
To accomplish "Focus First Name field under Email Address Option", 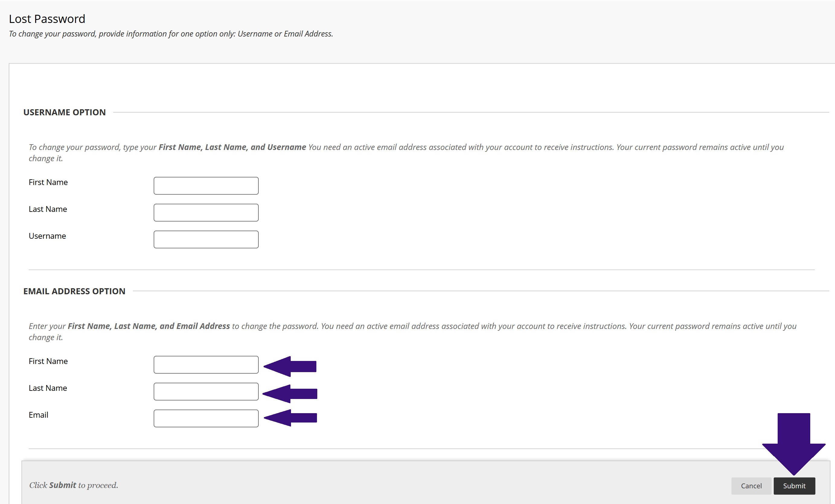I will pos(206,365).
